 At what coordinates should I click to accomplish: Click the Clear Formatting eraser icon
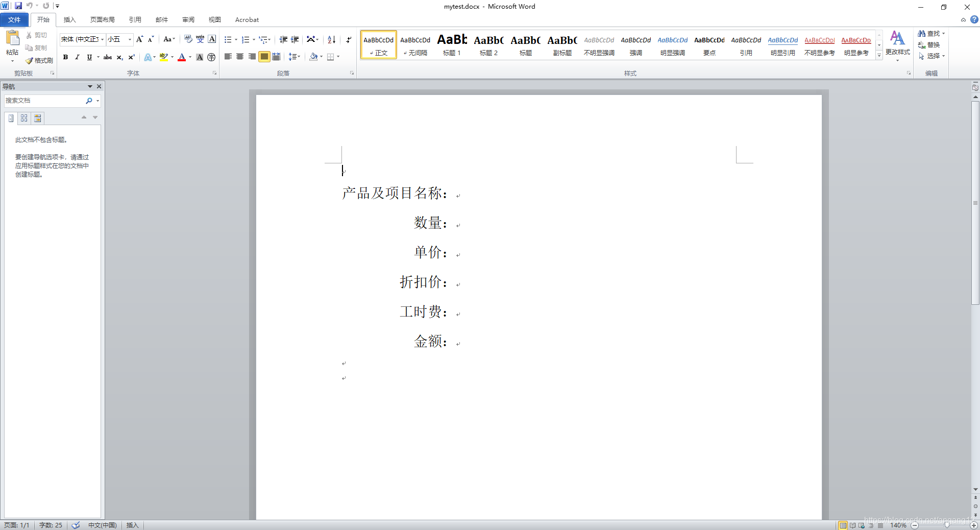pos(188,39)
